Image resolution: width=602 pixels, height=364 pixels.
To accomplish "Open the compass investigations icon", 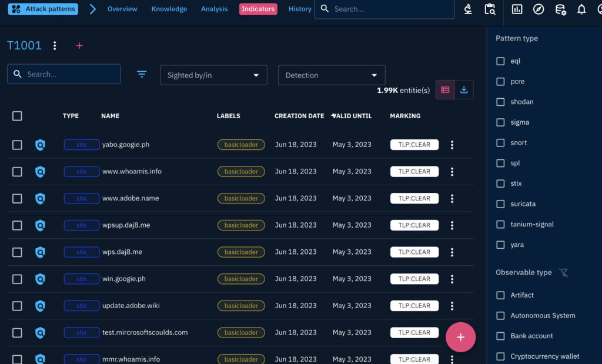I will tap(539, 9).
